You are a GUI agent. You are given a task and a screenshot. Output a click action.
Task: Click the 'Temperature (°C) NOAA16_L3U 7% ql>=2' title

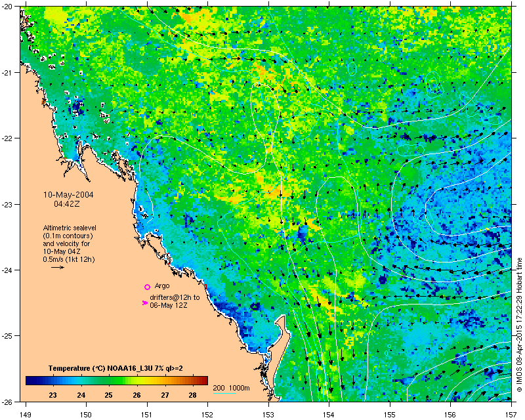pyautogui.click(x=115, y=368)
